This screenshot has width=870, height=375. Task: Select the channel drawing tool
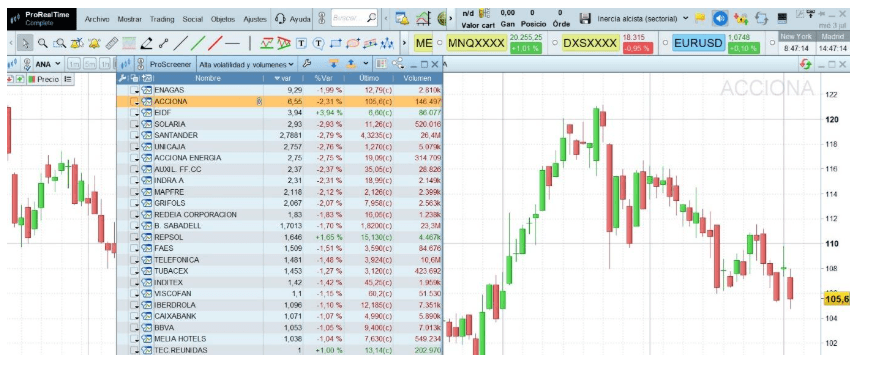point(267,43)
